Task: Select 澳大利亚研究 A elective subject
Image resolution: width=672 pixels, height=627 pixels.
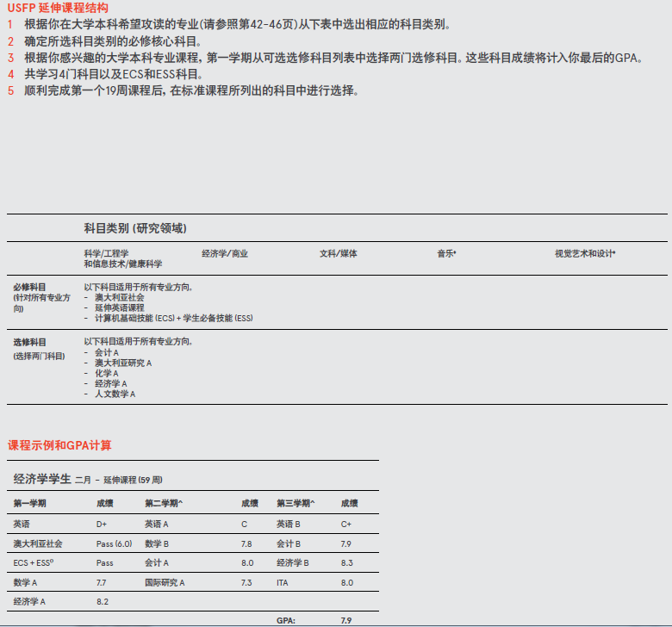Action: pos(123,363)
